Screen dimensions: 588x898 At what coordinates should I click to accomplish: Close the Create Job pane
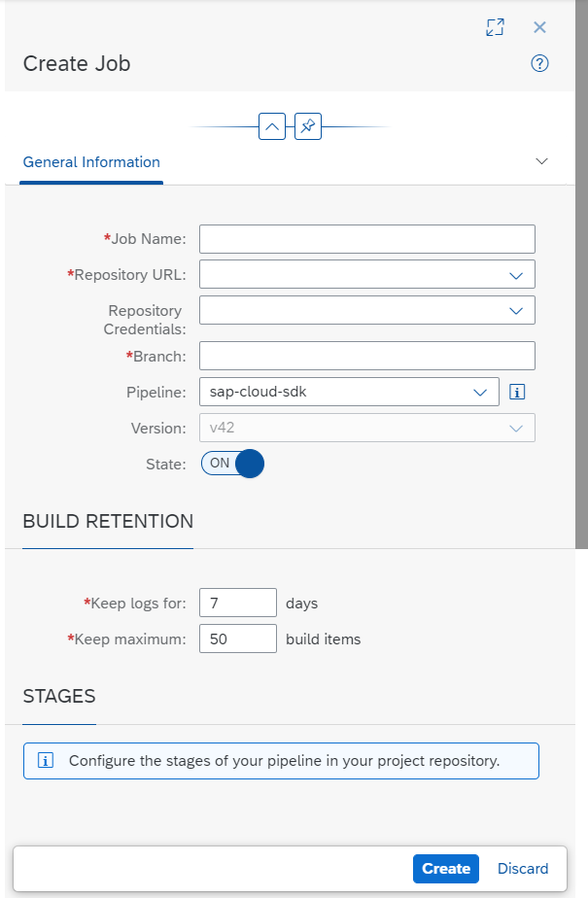(539, 27)
